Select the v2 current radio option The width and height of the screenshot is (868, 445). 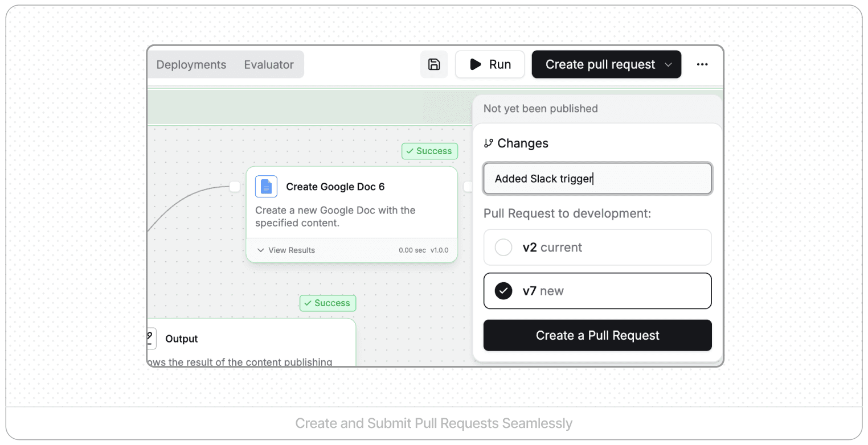(x=503, y=248)
